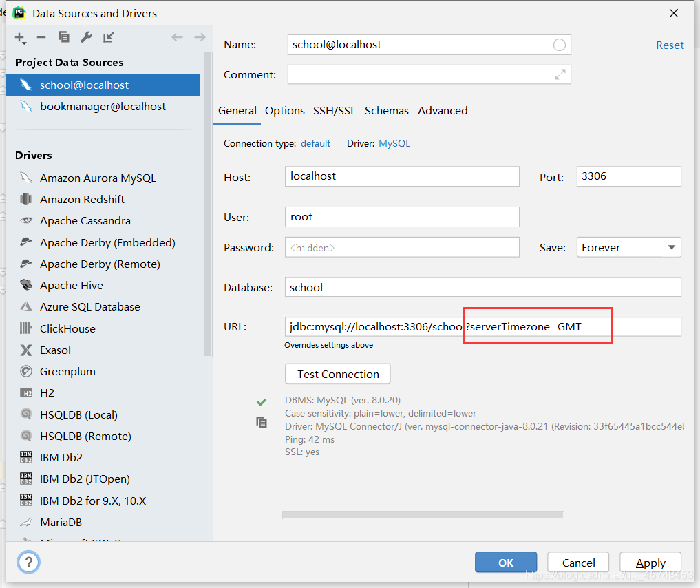The height and width of the screenshot is (588, 700).
Task: Click the remove data source minus icon
Action: [x=41, y=38]
